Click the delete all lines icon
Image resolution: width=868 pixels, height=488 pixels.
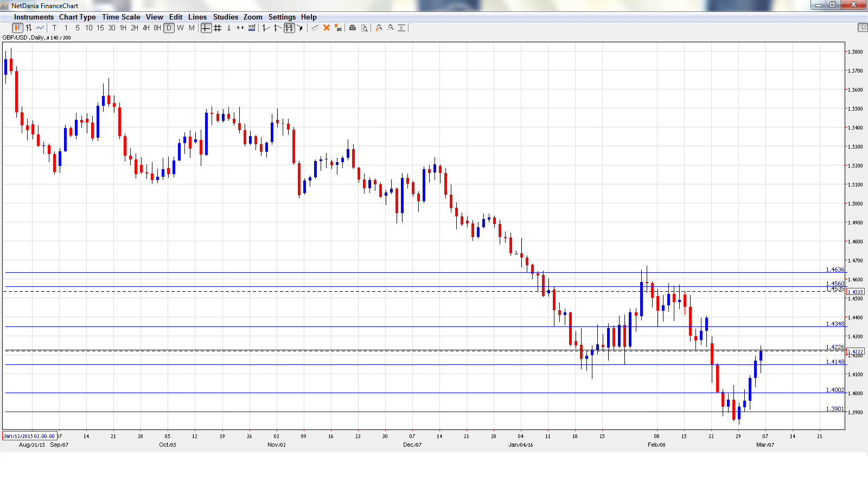click(x=338, y=28)
